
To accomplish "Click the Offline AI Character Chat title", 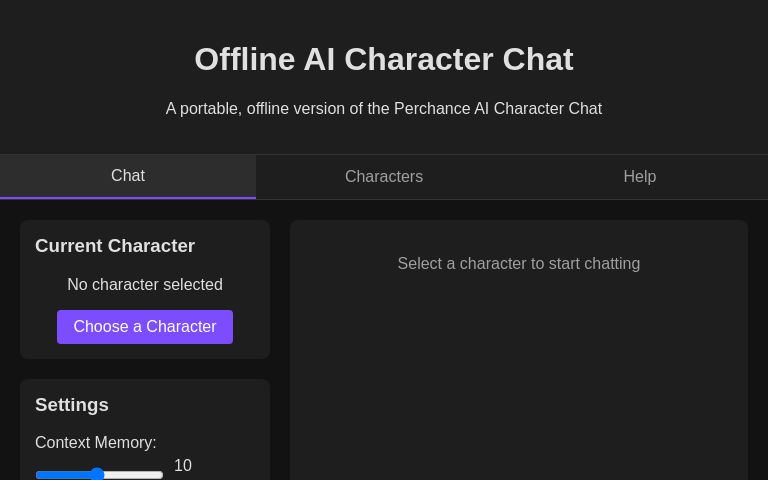I will coord(384,59).
